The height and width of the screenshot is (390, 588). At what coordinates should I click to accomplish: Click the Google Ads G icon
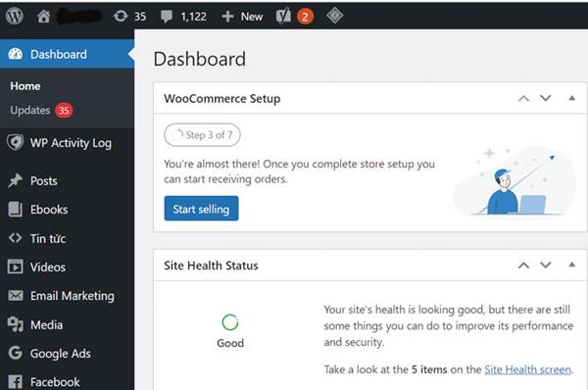pos(15,353)
